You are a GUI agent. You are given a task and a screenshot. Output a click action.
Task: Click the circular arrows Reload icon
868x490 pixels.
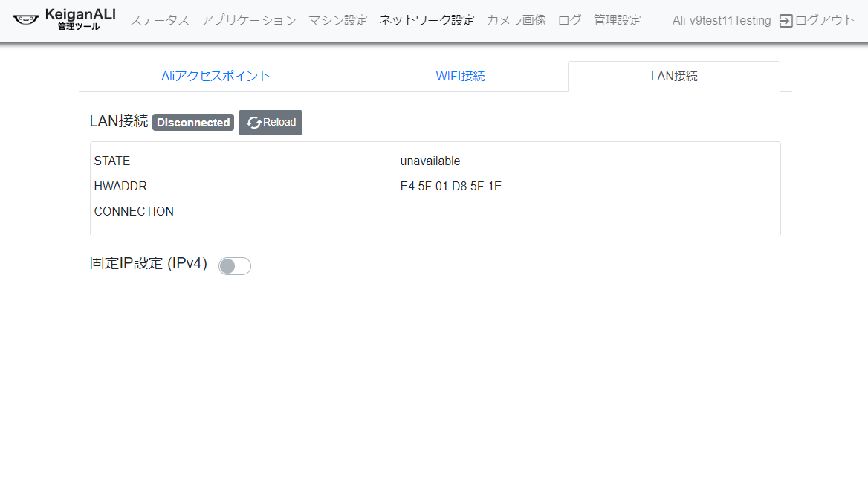coord(254,123)
